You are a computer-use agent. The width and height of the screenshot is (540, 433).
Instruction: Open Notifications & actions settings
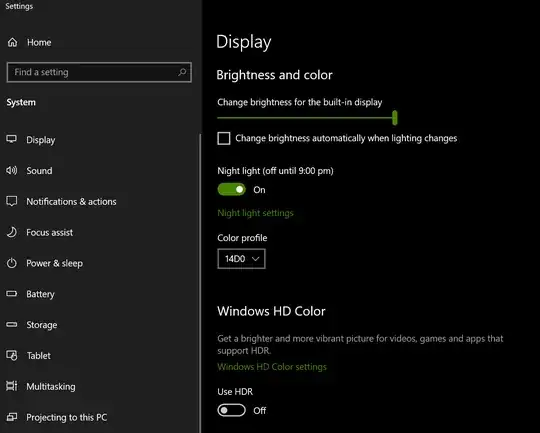[x=71, y=202]
